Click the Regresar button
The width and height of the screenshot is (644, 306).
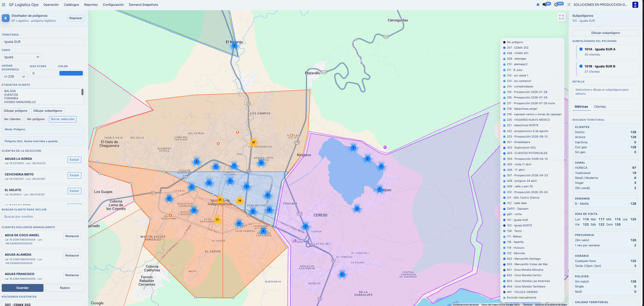(x=76, y=18)
